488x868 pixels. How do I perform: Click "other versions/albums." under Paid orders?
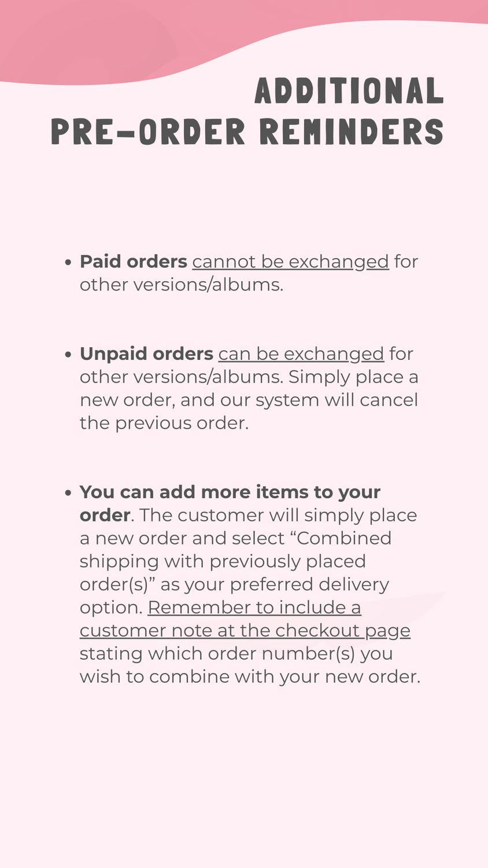182,285
